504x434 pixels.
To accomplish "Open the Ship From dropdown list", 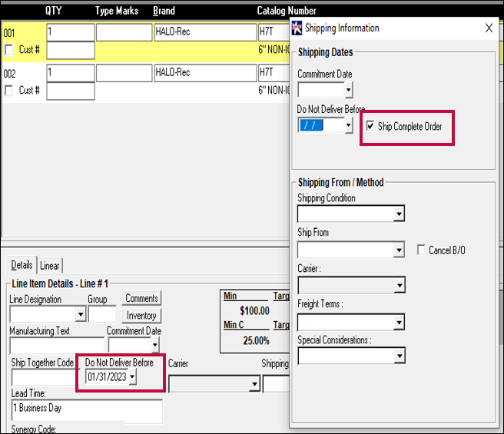I will (398, 250).
